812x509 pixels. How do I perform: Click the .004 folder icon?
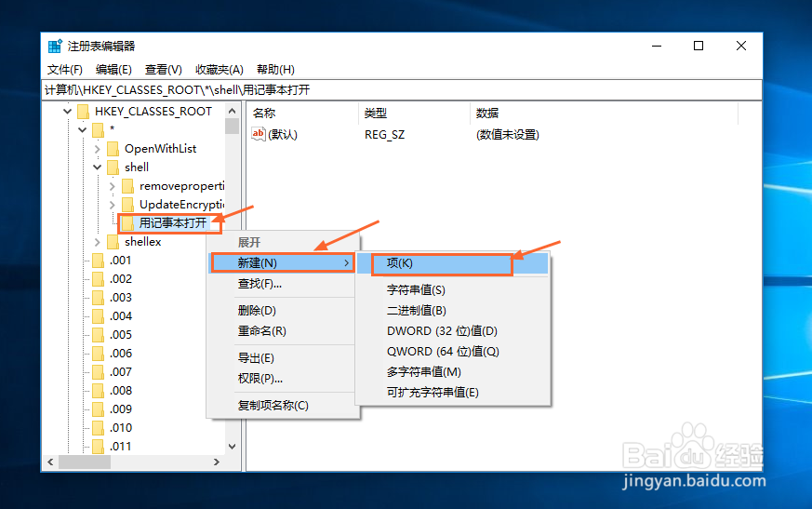98,316
